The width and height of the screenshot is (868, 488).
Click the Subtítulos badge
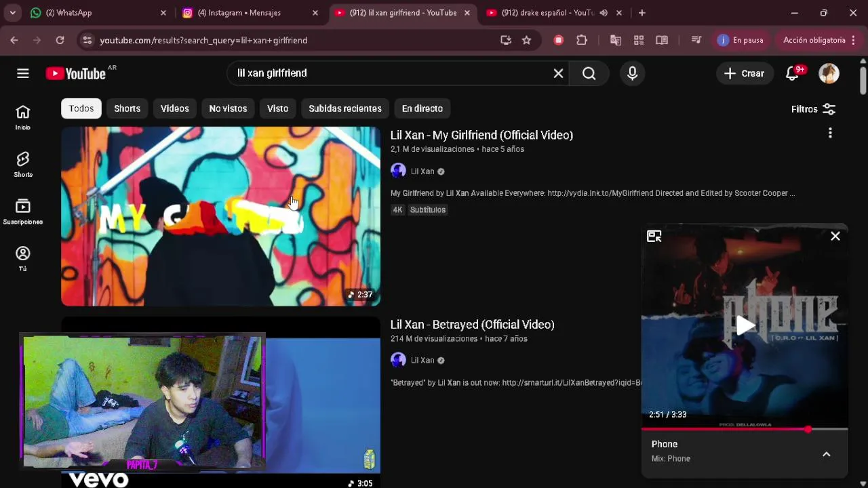[428, 210]
